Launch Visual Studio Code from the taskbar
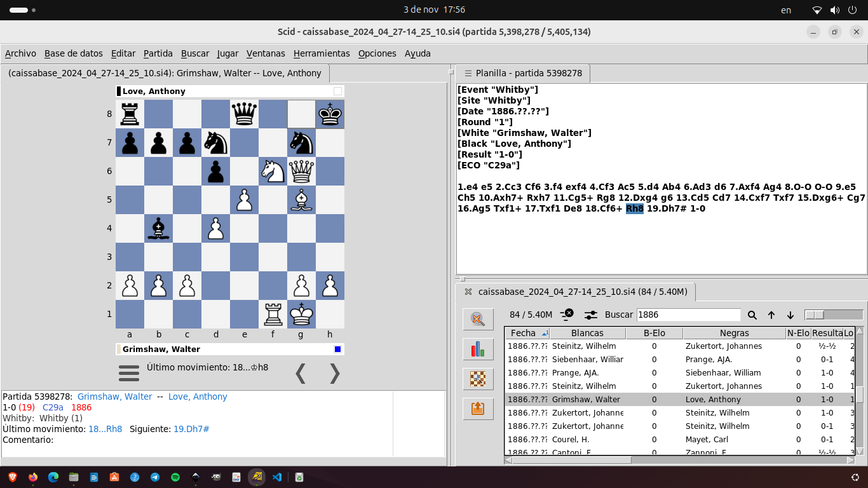 [277, 477]
